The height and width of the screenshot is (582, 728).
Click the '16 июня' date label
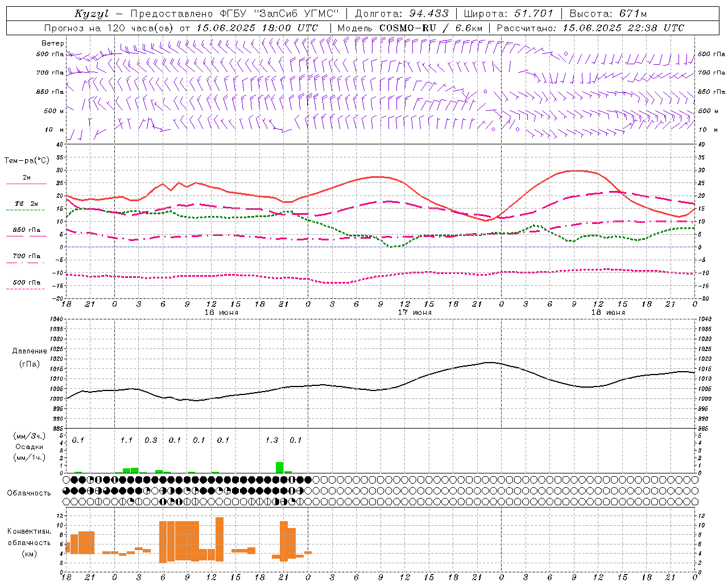pyautogui.click(x=221, y=312)
